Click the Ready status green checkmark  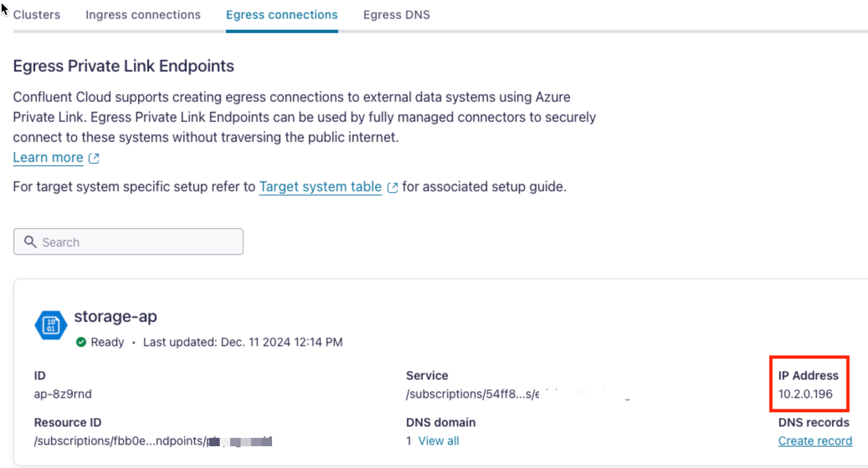pos(81,342)
